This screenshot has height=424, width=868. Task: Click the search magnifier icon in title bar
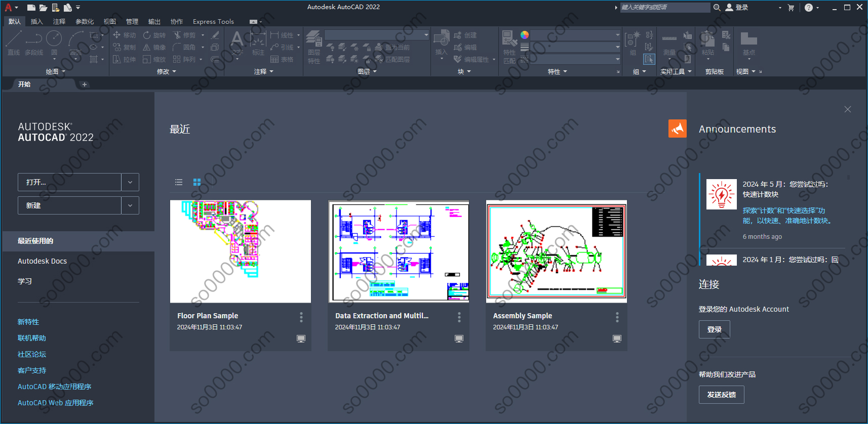(717, 8)
